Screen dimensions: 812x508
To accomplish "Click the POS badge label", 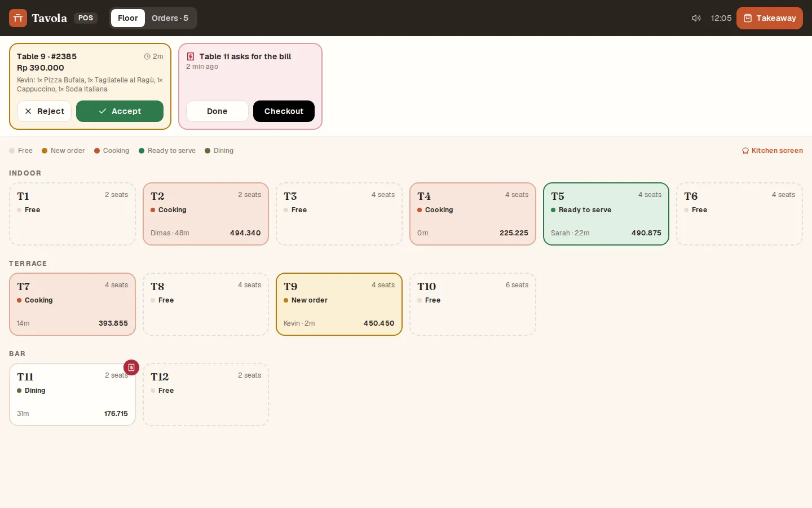I will tap(86, 18).
